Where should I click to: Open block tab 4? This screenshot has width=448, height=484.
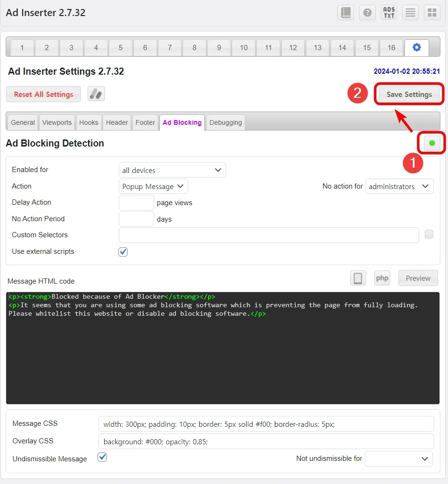96,48
